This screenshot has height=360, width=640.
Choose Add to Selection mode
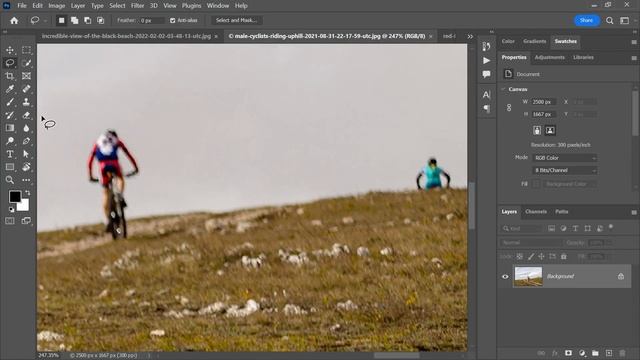click(x=74, y=20)
